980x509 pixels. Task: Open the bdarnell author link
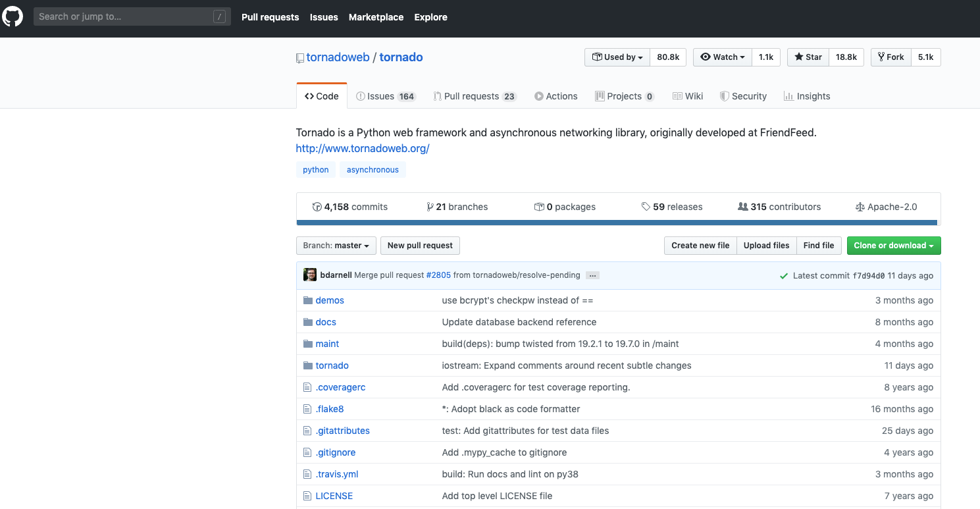336,275
